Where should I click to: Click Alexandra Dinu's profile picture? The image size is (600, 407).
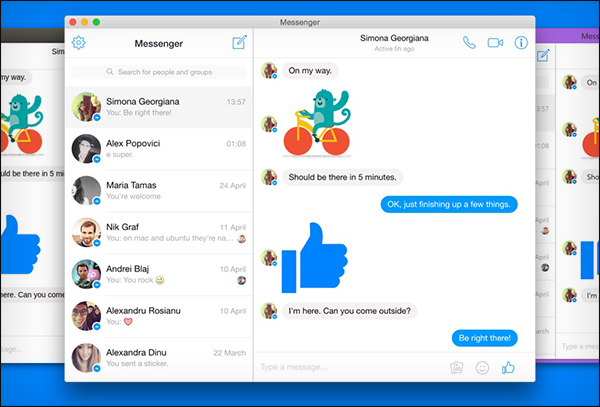[x=86, y=357]
